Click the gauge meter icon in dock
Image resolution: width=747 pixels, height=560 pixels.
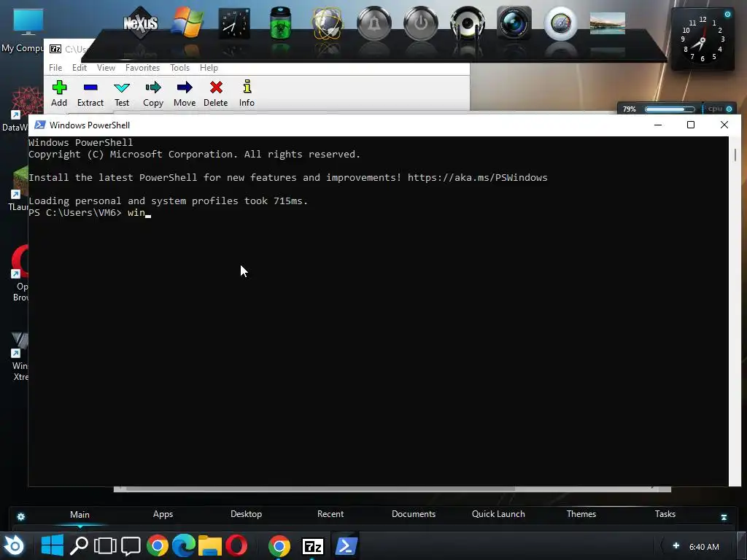coord(561,23)
